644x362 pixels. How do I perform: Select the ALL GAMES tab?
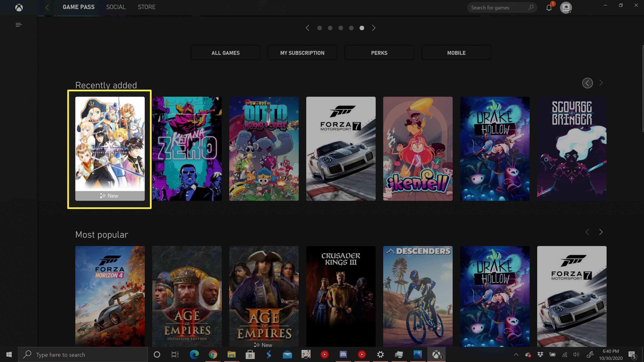226,53
